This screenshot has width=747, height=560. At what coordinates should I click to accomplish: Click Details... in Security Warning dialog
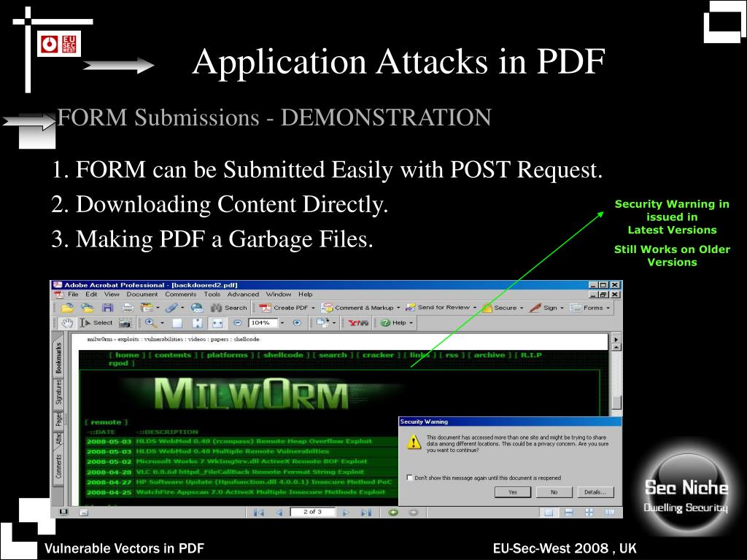(x=595, y=492)
